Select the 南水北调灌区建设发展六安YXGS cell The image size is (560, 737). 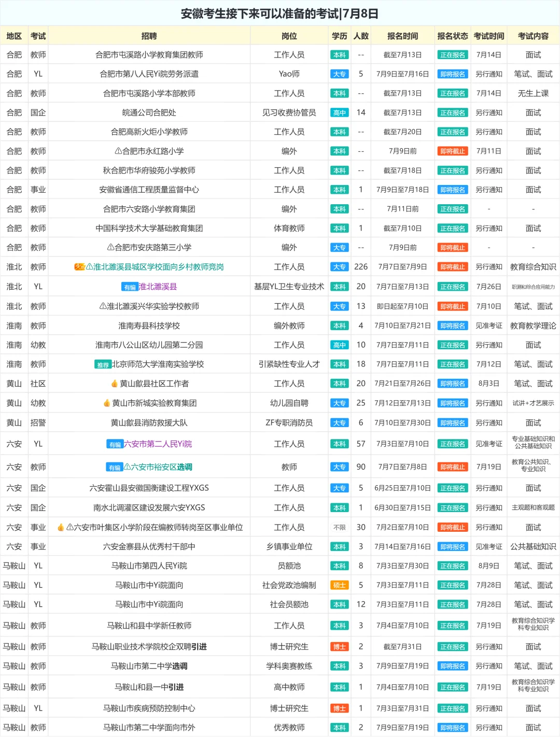coord(149,507)
